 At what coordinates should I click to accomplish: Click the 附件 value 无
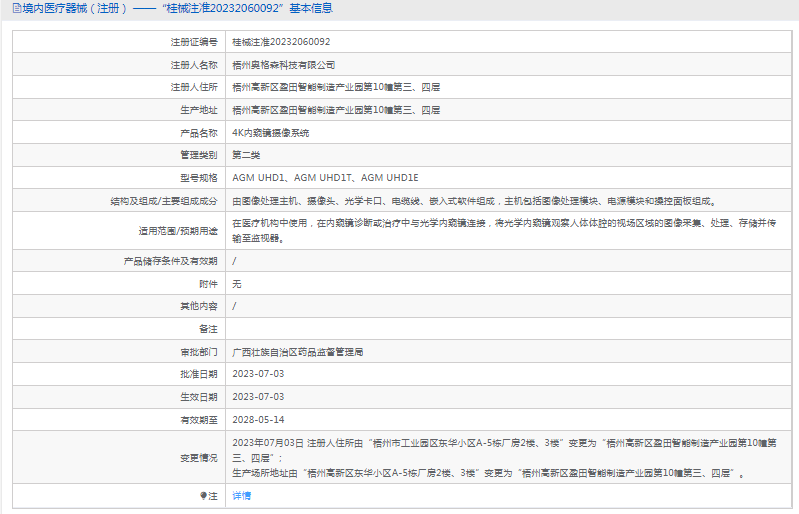tap(237, 284)
